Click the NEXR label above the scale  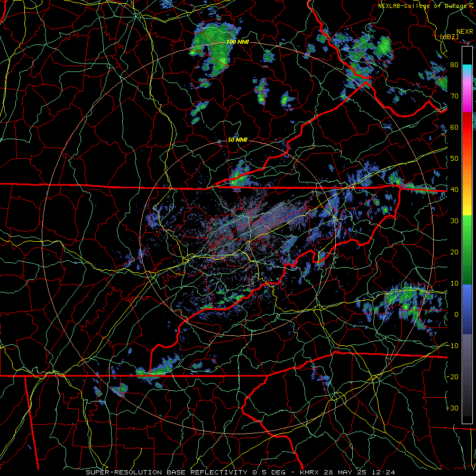click(x=465, y=32)
